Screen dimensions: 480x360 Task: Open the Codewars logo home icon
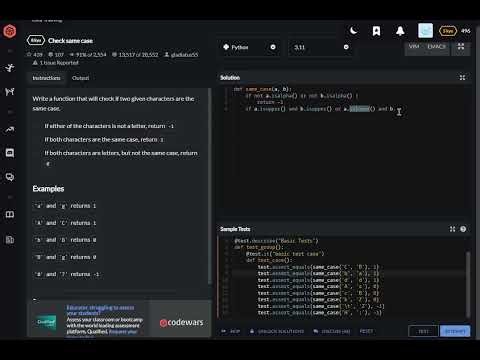click(10, 31)
